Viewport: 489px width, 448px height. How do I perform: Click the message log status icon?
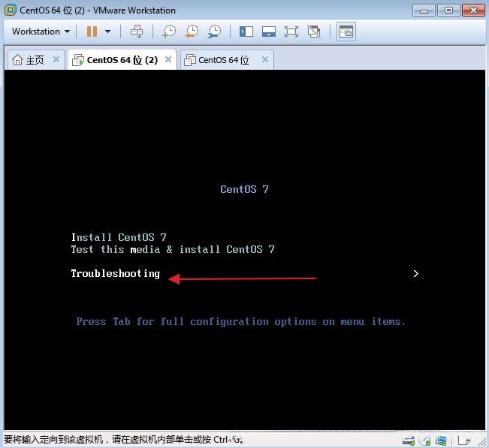[x=464, y=440]
